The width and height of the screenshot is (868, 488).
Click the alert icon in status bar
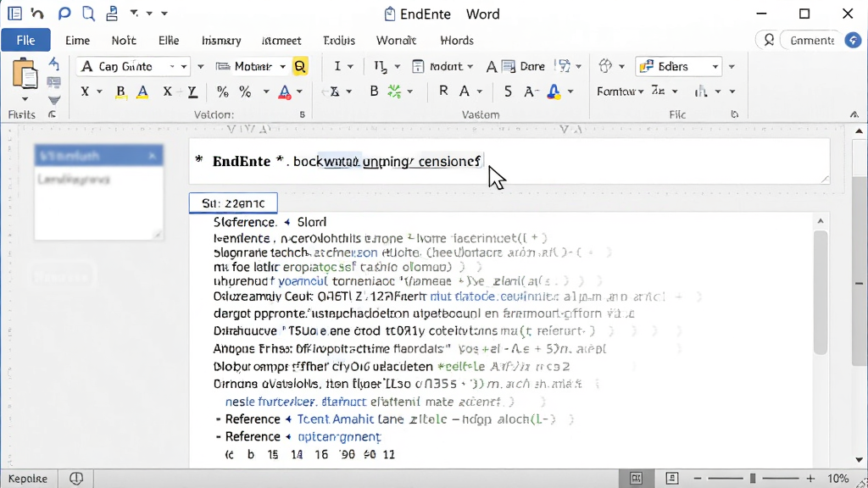[x=76, y=478]
